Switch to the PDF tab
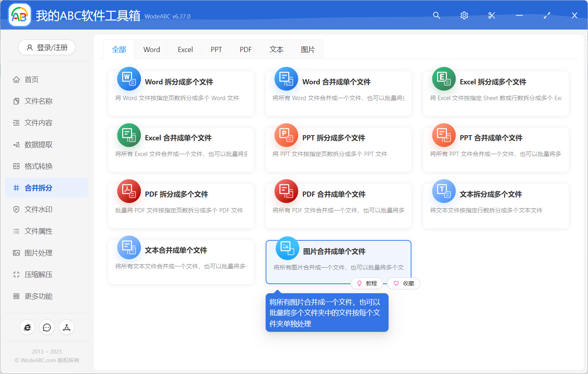 246,49
